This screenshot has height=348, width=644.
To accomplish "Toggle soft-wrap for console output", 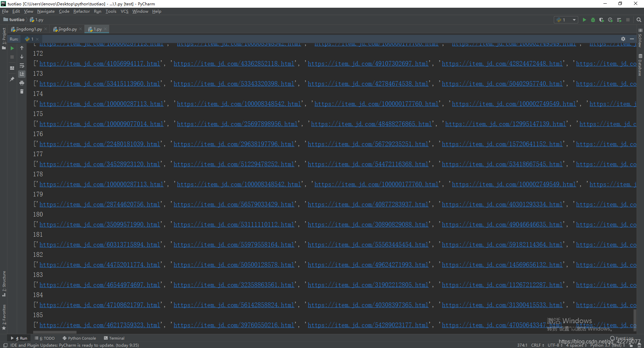I will tap(22, 66).
